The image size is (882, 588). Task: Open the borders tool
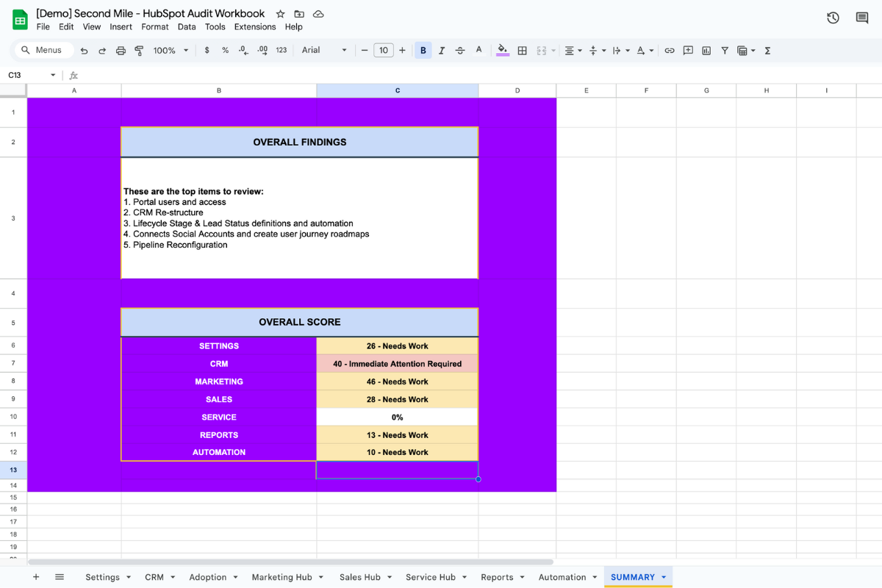click(522, 51)
